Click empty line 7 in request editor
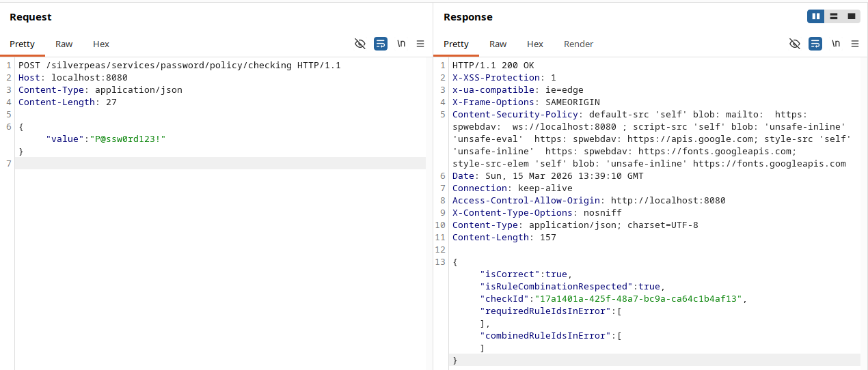Viewport: 868px width, 370px height. [220, 164]
